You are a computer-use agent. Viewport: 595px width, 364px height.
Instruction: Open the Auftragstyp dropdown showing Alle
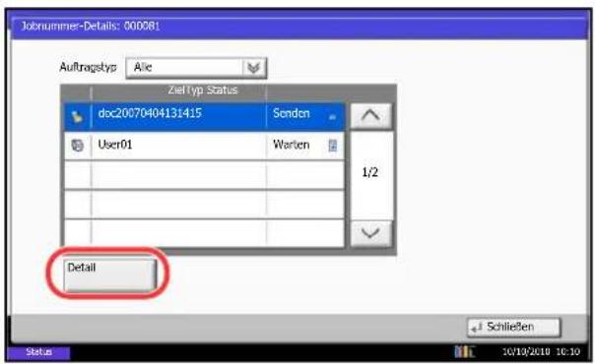coord(196,68)
